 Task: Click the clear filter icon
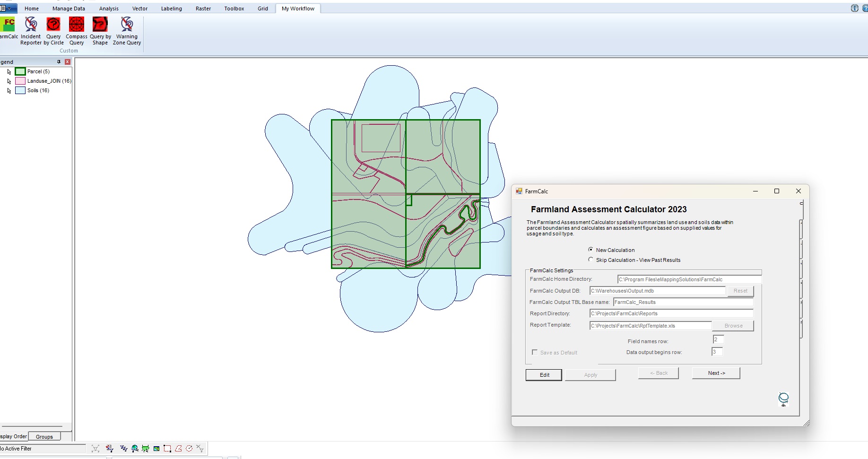click(200, 449)
